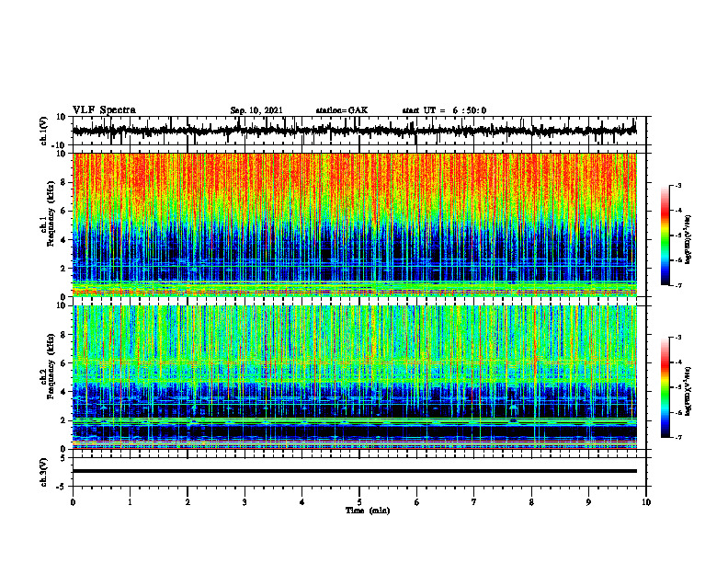
Task: Click the 6 minute tick label
Action: pos(417,502)
